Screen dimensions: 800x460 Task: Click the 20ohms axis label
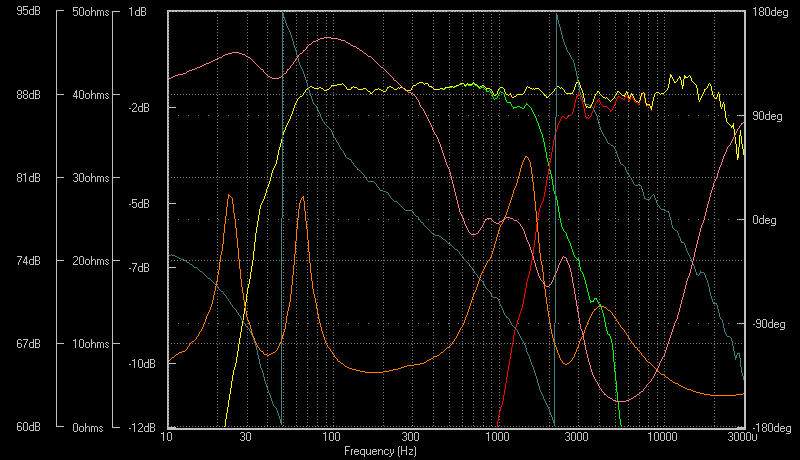[x=91, y=261]
